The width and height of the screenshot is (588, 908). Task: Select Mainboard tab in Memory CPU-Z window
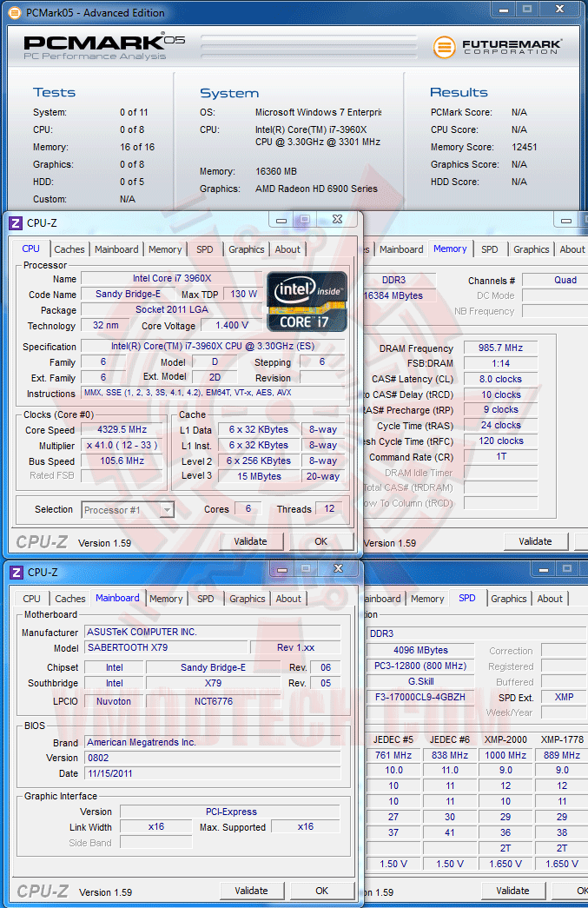(401, 249)
